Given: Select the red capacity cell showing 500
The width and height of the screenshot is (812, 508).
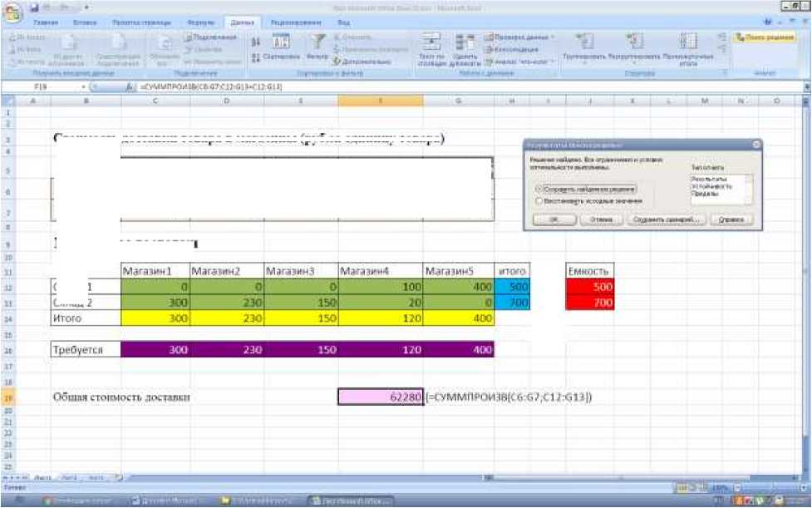Looking at the screenshot, I should 590,287.
